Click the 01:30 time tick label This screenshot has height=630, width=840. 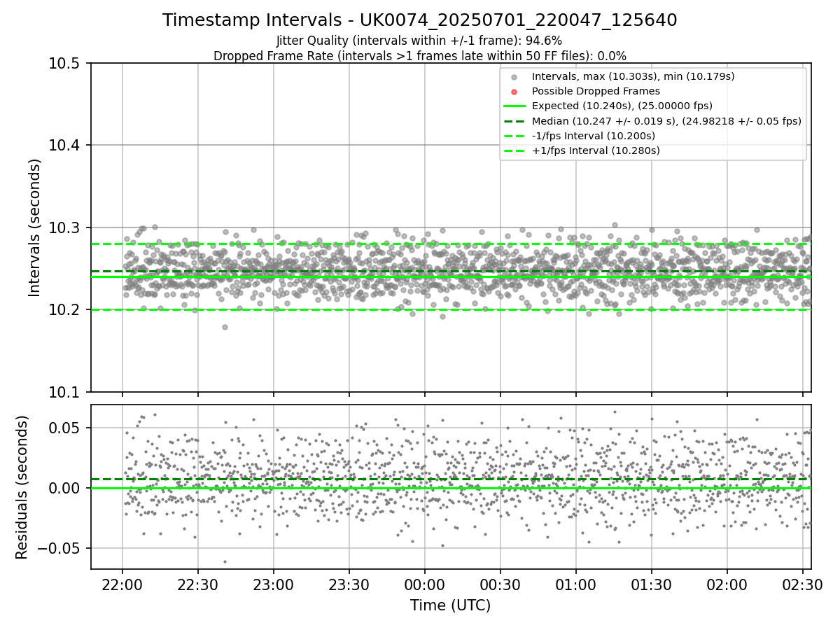(x=652, y=584)
